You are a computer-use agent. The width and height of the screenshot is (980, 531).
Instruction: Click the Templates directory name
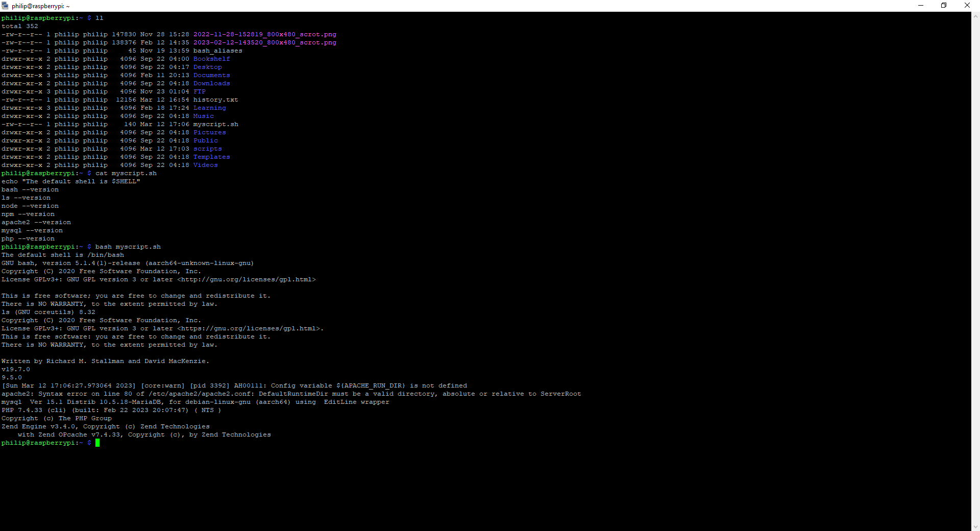click(x=211, y=157)
